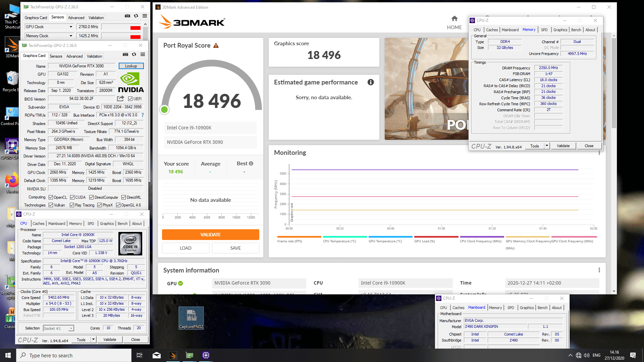Screen dimensions: 644x362
Task: Click the Intel Core i9 logo in CPU-Z
Action: click(130, 244)
